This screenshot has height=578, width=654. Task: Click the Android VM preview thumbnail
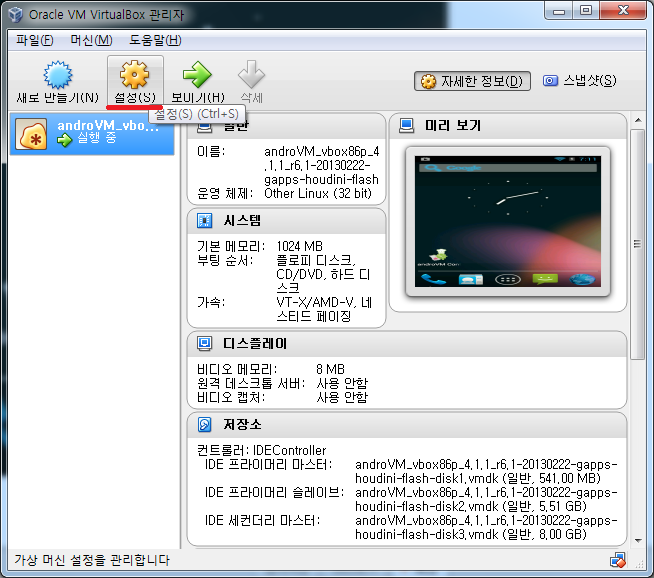tap(508, 221)
